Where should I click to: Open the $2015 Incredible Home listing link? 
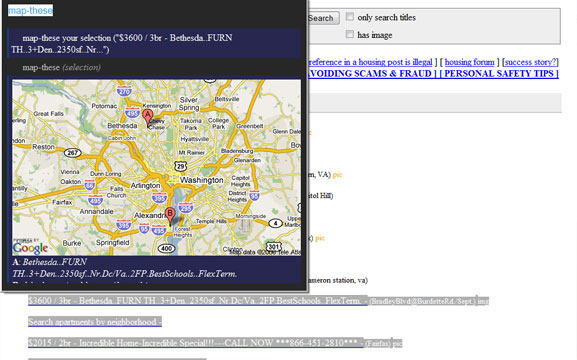195,343
